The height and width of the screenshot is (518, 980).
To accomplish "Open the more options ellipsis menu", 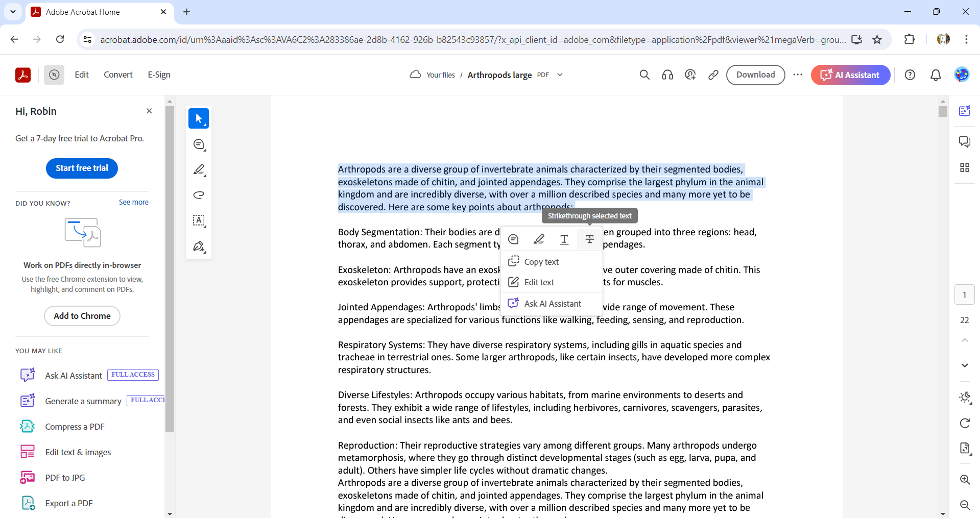I will click(798, 75).
